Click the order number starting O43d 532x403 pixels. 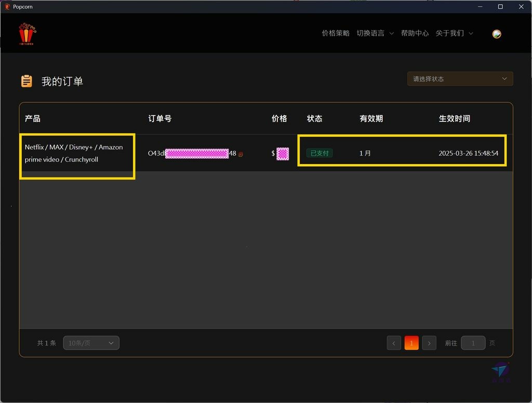[x=192, y=153]
